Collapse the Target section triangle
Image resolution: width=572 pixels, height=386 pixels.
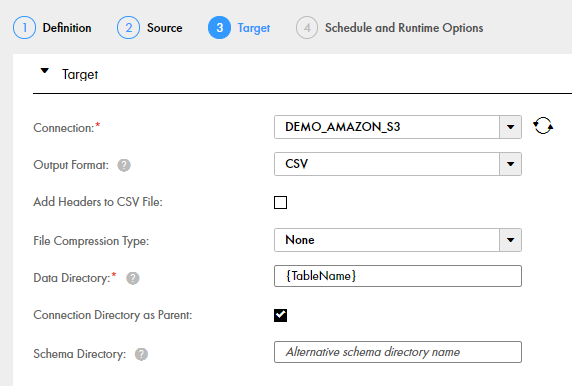pyautogui.click(x=45, y=71)
